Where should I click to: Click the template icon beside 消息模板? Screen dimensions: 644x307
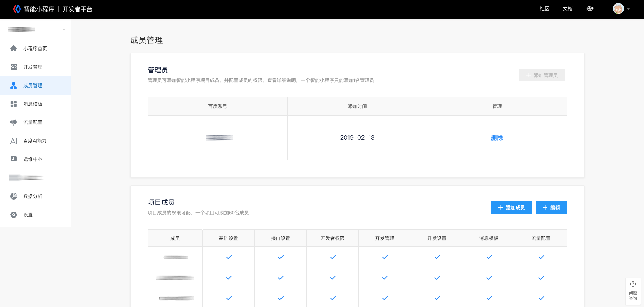coord(14,104)
